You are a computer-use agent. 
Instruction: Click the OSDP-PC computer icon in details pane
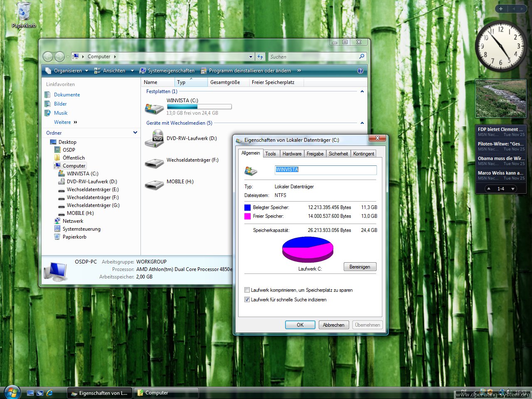pyautogui.click(x=57, y=271)
